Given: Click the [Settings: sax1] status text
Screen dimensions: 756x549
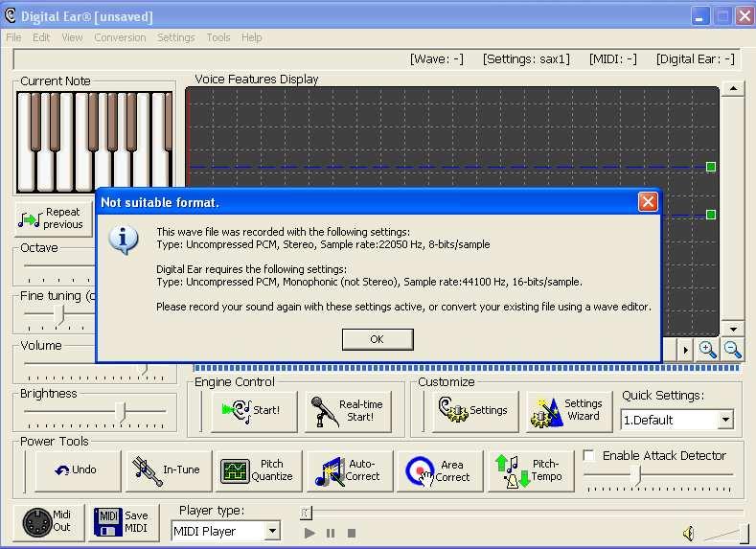Looking at the screenshot, I should (526, 59).
